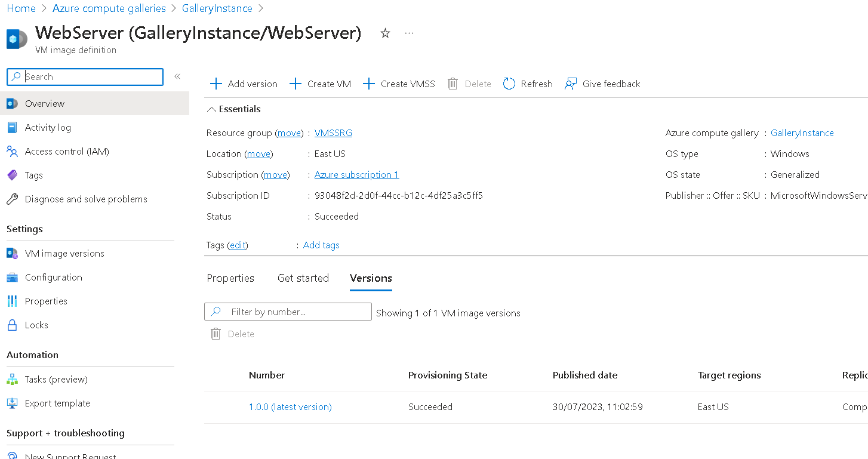
Task: Click the purple Tags icon in sidebar
Action: coord(12,175)
